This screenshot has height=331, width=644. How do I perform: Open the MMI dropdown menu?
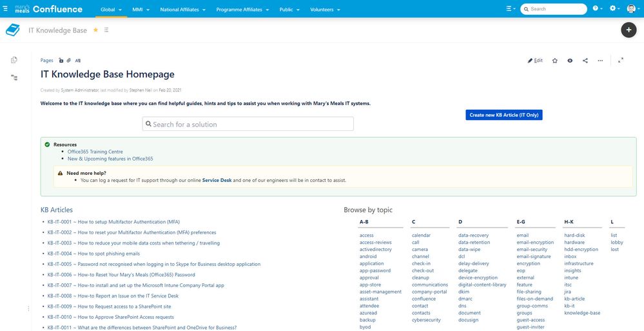(141, 9)
